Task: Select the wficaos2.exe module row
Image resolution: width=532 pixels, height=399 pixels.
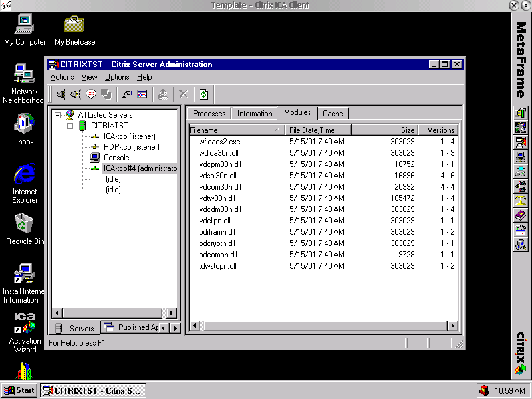Action: (x=323, y=142)
